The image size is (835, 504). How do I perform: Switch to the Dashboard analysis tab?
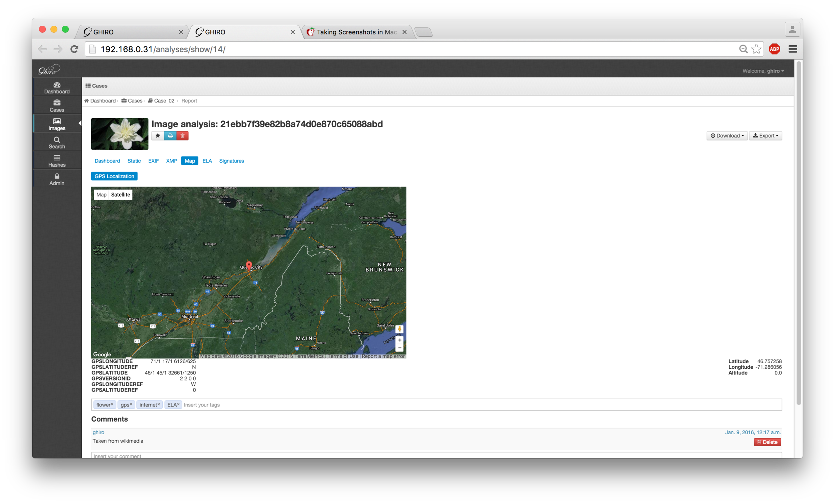(x=107, y=161)
